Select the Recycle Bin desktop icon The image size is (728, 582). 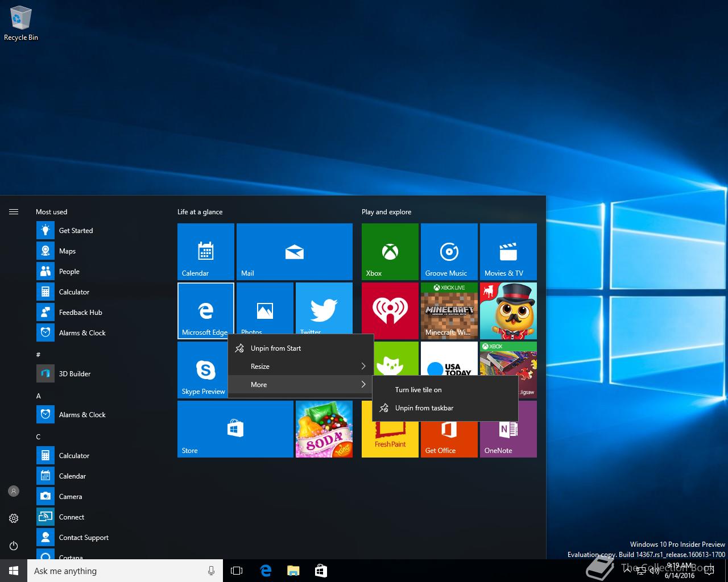pos(21,24)
